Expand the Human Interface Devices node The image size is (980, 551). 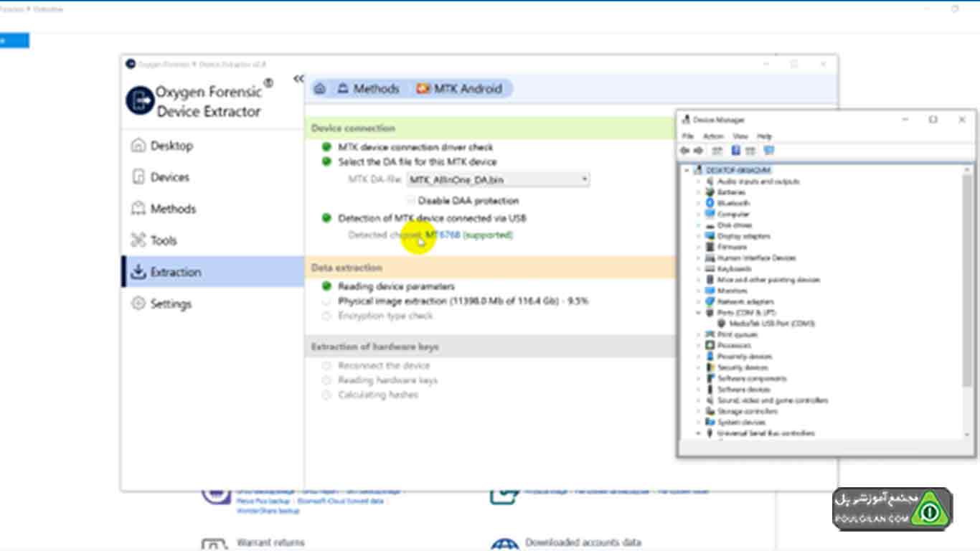pyautogui.click(x=698, y=258)
